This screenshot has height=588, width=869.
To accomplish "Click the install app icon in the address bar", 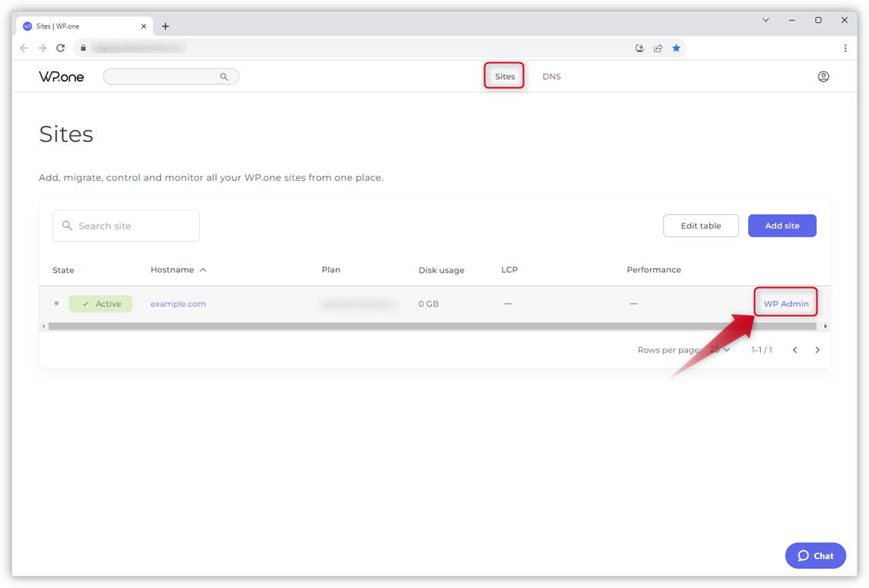I will point(640,47).
